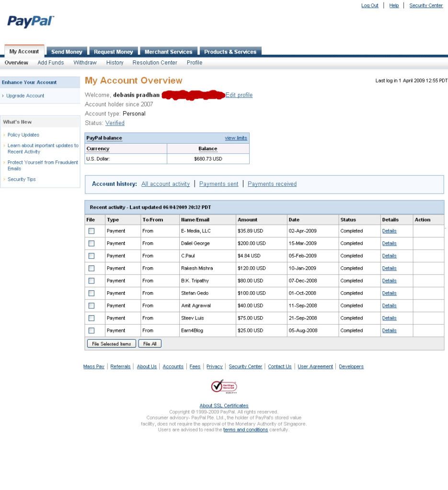Open the About Us footer link
448x490 pixels.
pos(147,366)
